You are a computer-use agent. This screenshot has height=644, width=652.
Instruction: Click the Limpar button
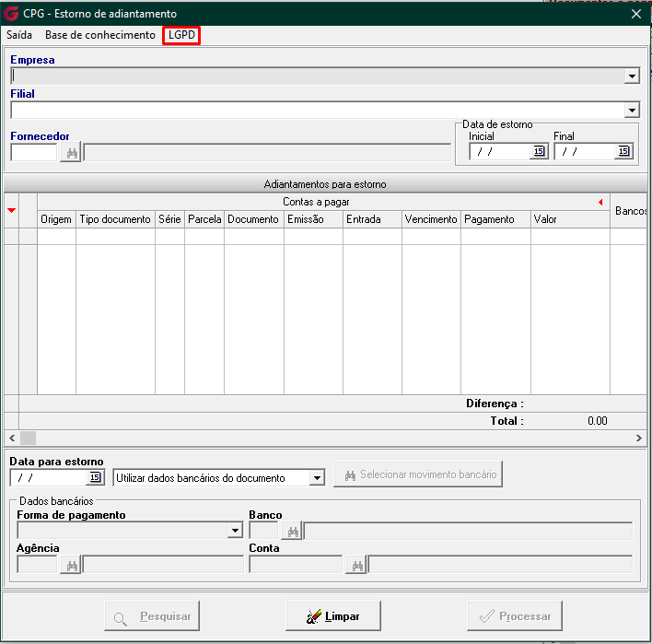(333, 616)
